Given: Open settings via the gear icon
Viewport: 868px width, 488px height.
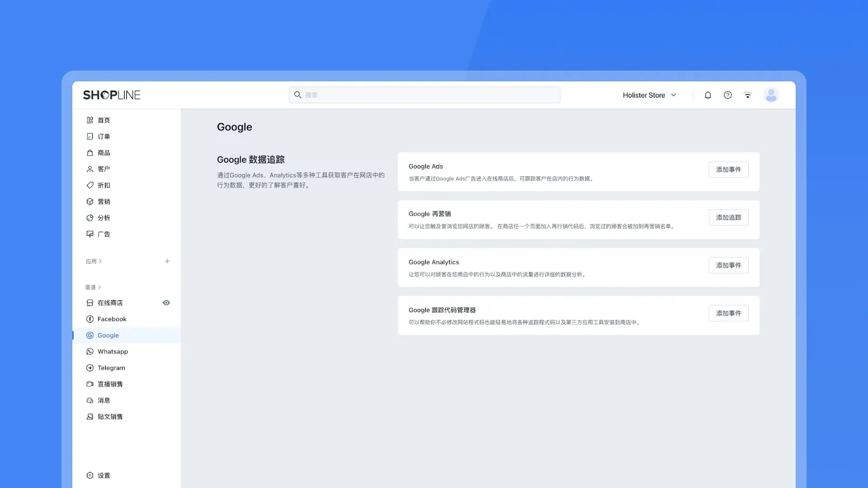Looking at the screenshot, I should click(x=90, y=476).
